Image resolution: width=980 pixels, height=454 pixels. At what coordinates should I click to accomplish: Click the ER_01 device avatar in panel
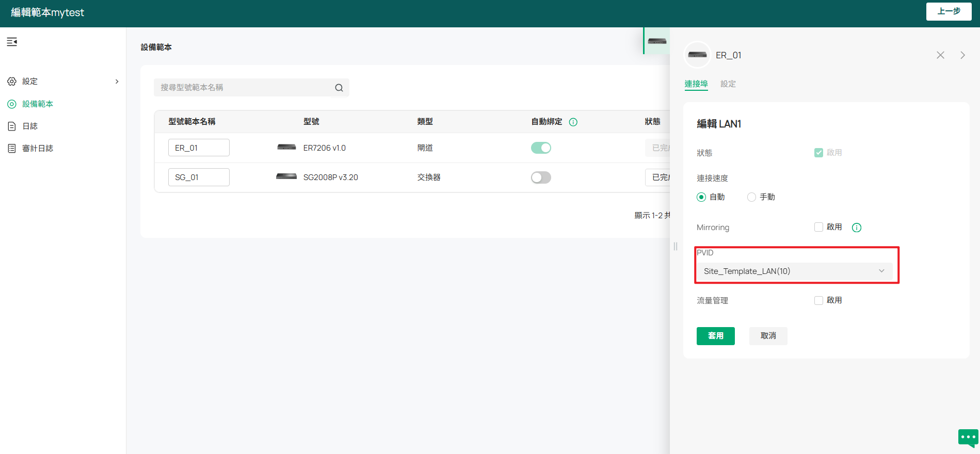(x=697, y=55)
